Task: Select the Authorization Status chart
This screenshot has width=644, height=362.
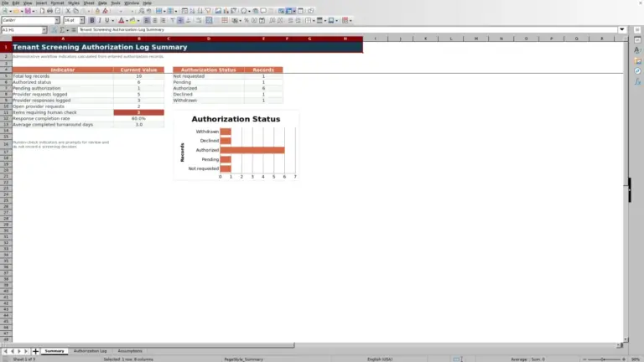Action: click(236, 146)
